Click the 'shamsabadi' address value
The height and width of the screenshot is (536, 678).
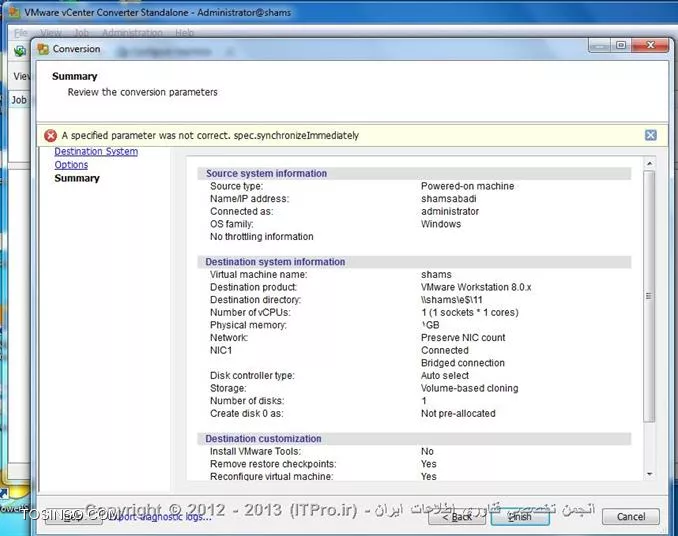coord(449,199)
